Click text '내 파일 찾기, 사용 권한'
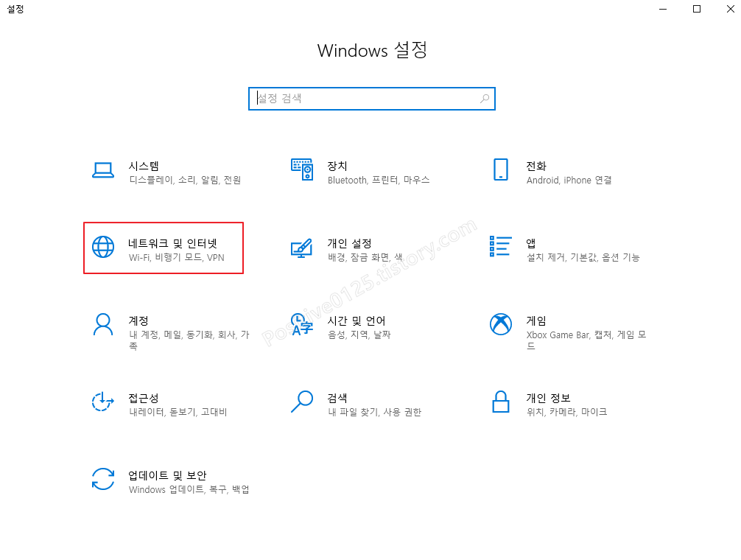Viewport: 741px width, 560px height. click(374, 412)
